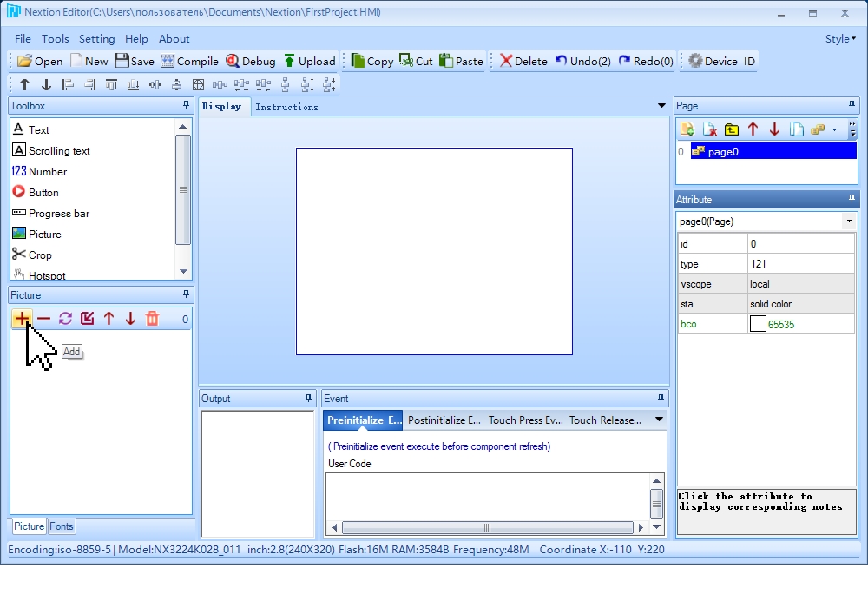Send component to bottom with down arrow
The height and width of the screenshot is (595, 868).
[x=46, y=85]
